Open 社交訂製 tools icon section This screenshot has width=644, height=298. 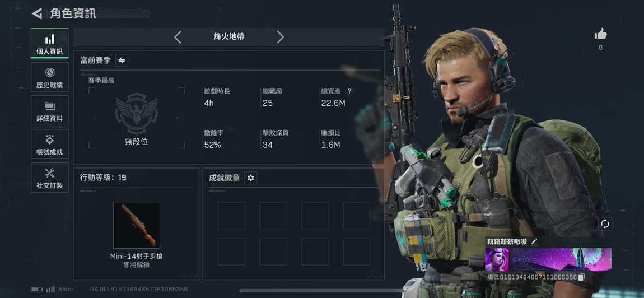[x=50, y=177]
